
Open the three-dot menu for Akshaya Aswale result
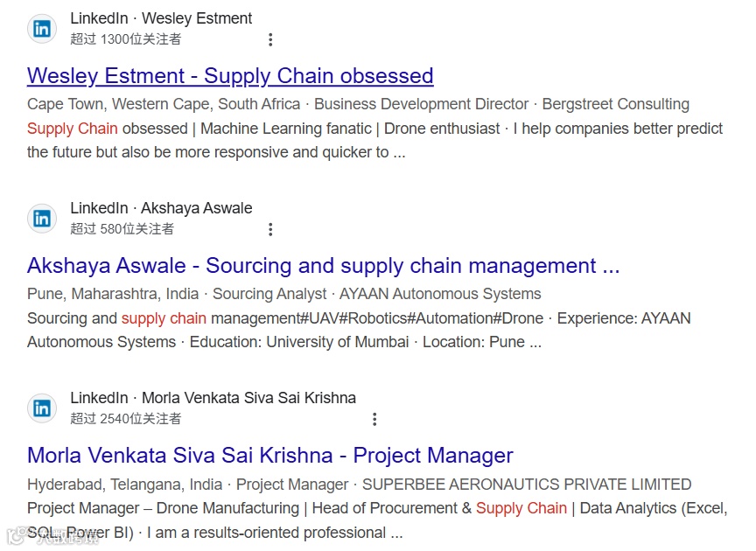(270, 229)
